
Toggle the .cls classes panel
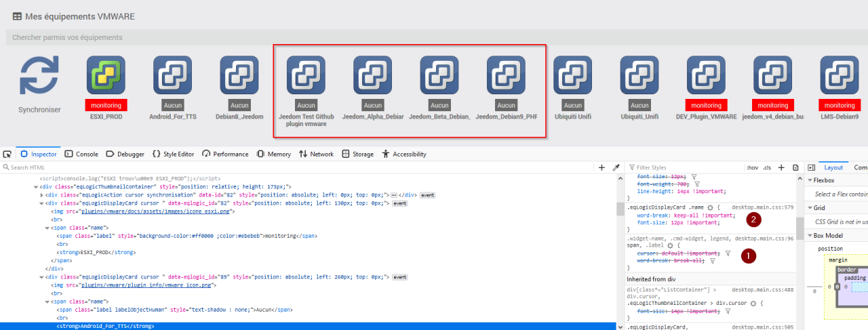coord(767,167)
